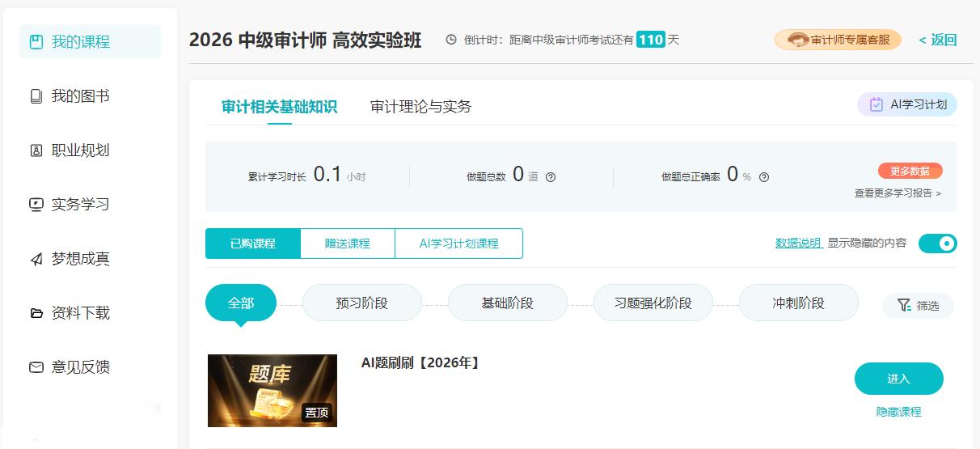Click the 我的图书 book icon
Screen dimensions: 980x449
click(36, 96)
